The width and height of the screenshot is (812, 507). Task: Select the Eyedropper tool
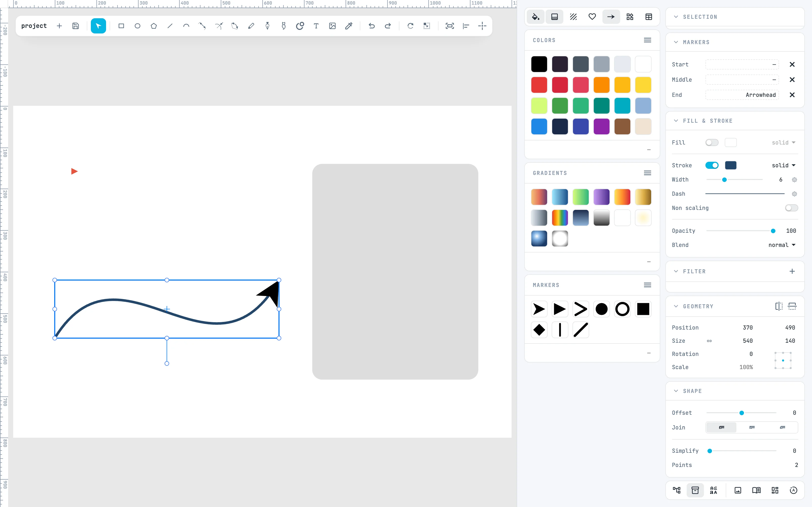[x=349, y=26]
